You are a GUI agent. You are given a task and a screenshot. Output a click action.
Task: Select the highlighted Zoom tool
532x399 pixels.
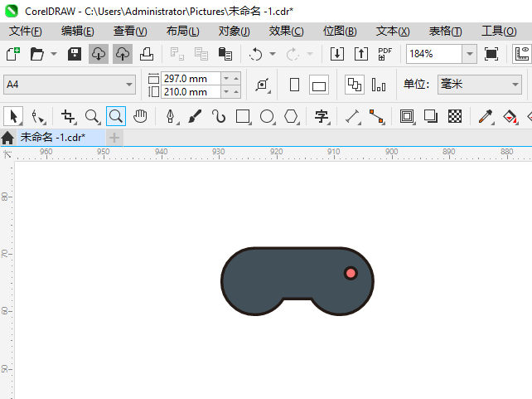[x=116, y=116]
